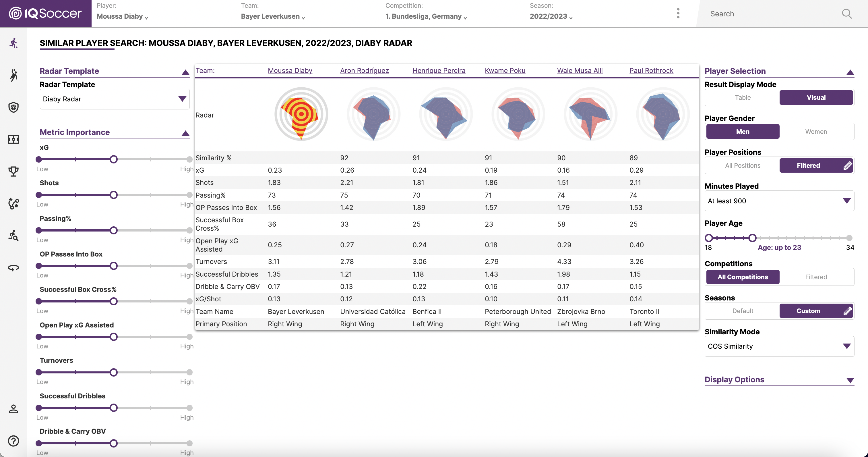Open Moussa Diaby player link
Screen dimensions: 868x457
click(x=290, y=70)
